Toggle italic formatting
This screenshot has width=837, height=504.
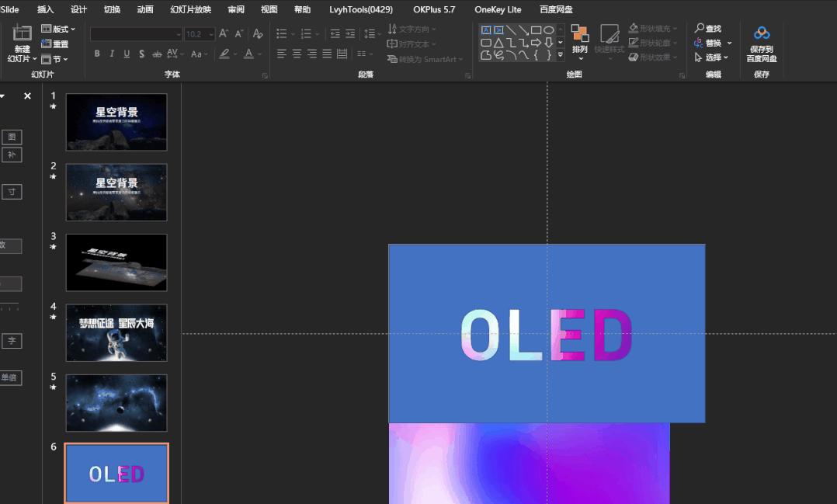(x=112, y=54)
